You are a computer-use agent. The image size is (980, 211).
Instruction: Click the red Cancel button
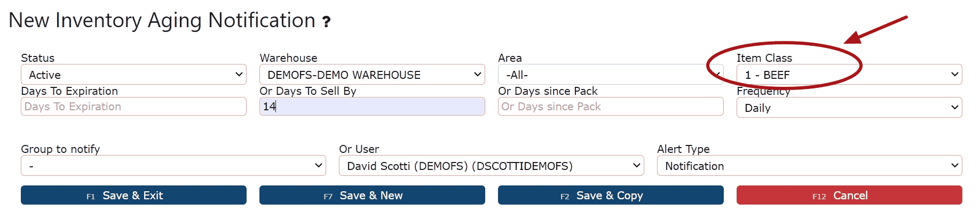(x=849, y=196)
